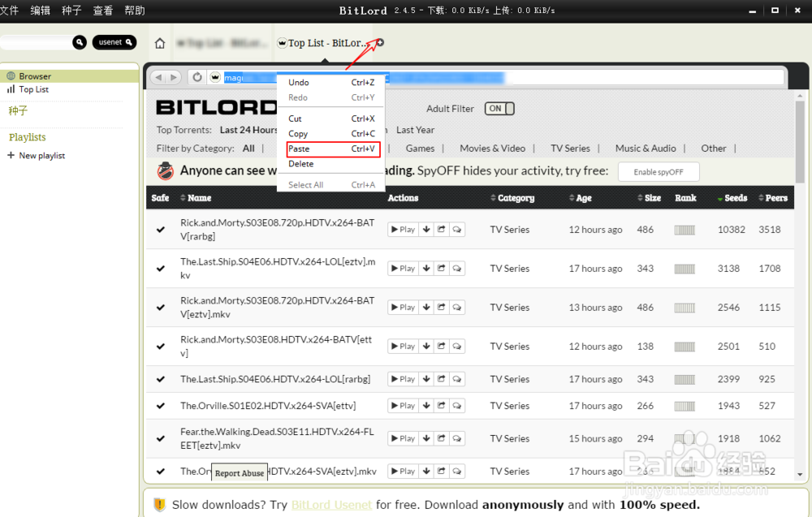The width and height of the screenshot is (812, 517).
Task: Filter category by Games
Action: click(420, 149)
